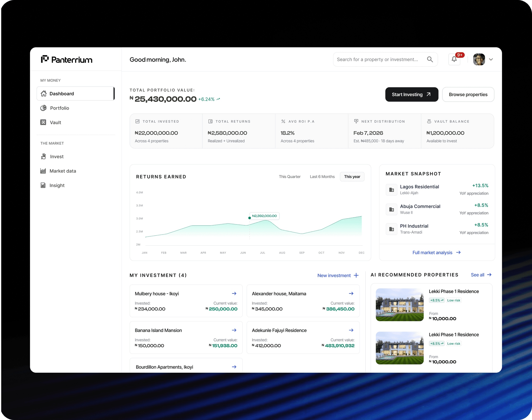This screenshot has width=532, height=420.
Task: Open the Insight sidebar item
Action: 57,185
